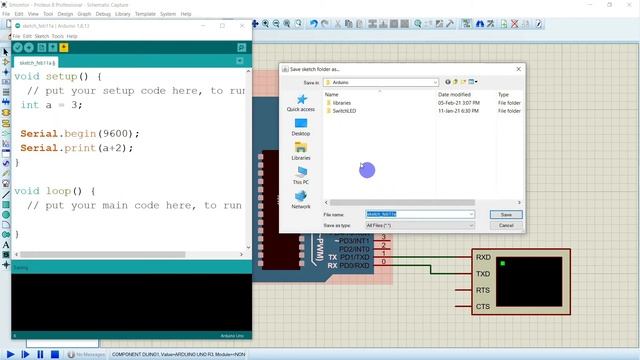Open Proteus Design menu
The height and width of the screenshot is (360, 640).
pos(65,14)
